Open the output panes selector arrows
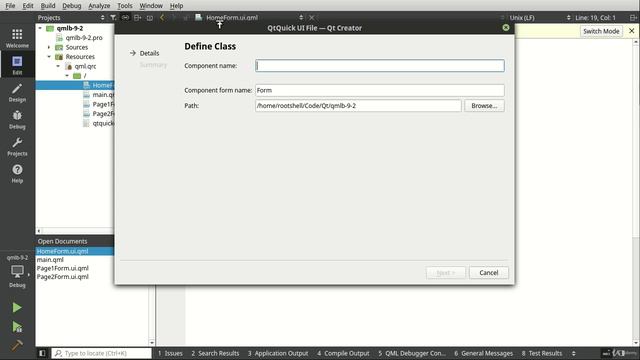 click(573, 353)
